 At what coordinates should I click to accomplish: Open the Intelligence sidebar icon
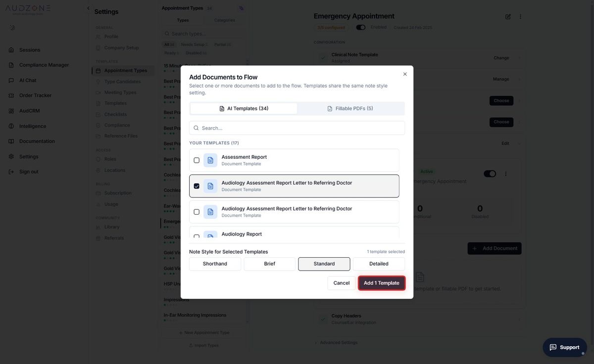click(11, 126)
